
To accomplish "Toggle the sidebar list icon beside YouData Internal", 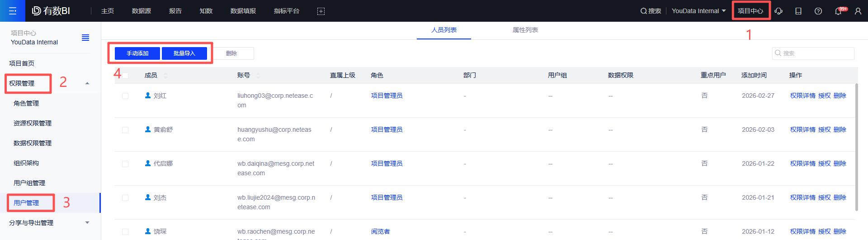I will click(x=85, y=38).
